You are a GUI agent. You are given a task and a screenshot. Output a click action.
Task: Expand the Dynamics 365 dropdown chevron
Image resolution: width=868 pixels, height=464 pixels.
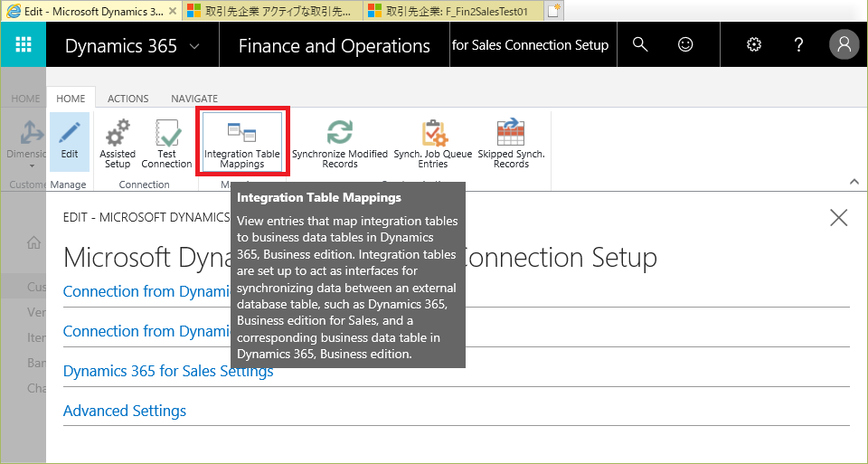pyautogui.click(x=194, y=46)
